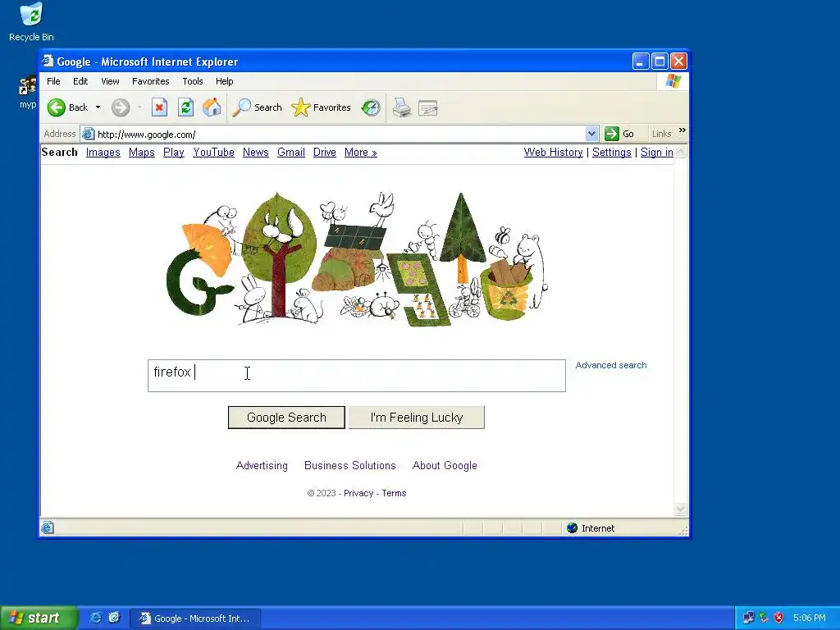Open the About Google link
840x630 pixels.
445,466
